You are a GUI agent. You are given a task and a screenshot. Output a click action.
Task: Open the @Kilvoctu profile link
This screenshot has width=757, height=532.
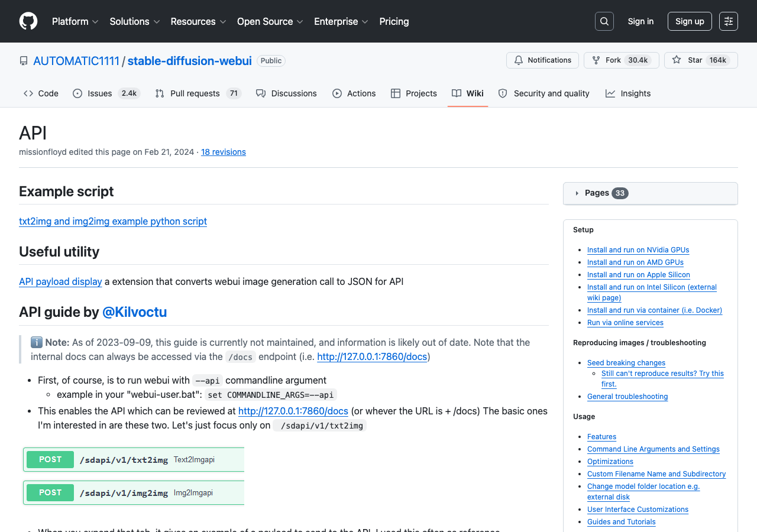tap(134, 312)
